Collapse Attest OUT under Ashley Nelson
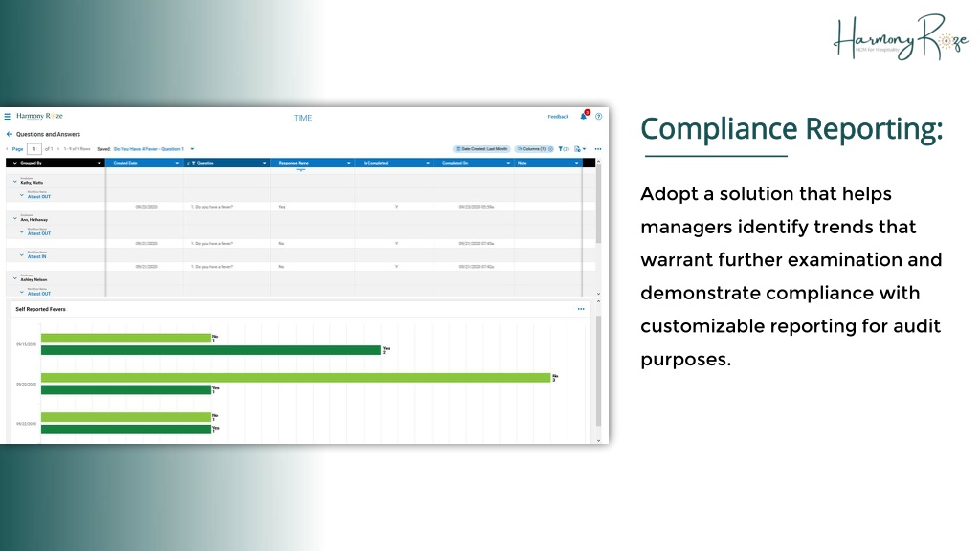 (22, 293)
